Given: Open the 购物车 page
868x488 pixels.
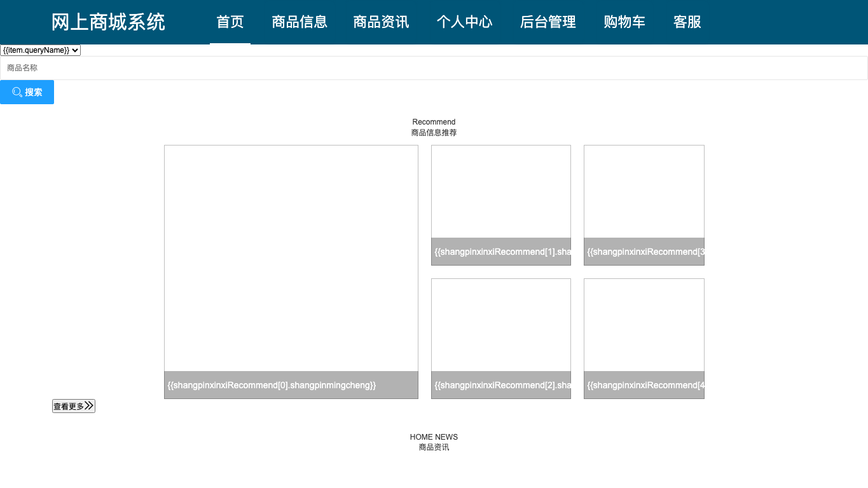Looking at the screenshot, I should click(624, 22).
